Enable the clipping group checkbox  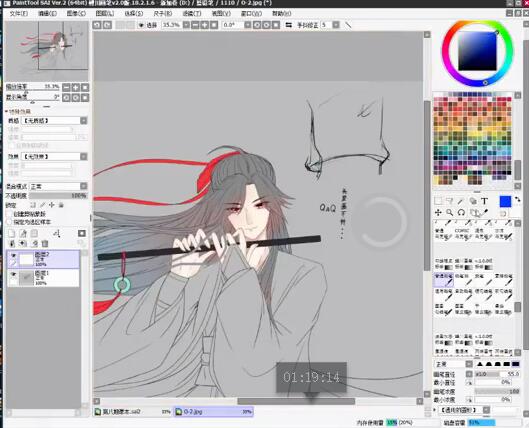pos(10,214)
